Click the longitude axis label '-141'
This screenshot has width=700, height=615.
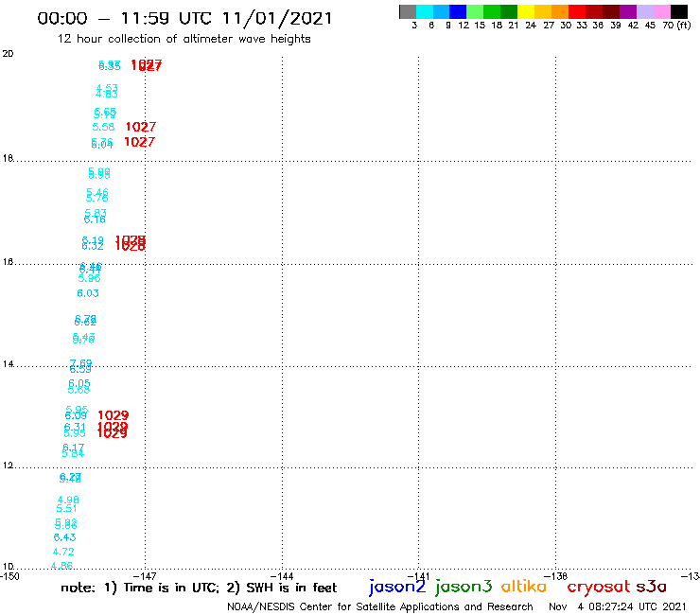[x=418, y=576]
